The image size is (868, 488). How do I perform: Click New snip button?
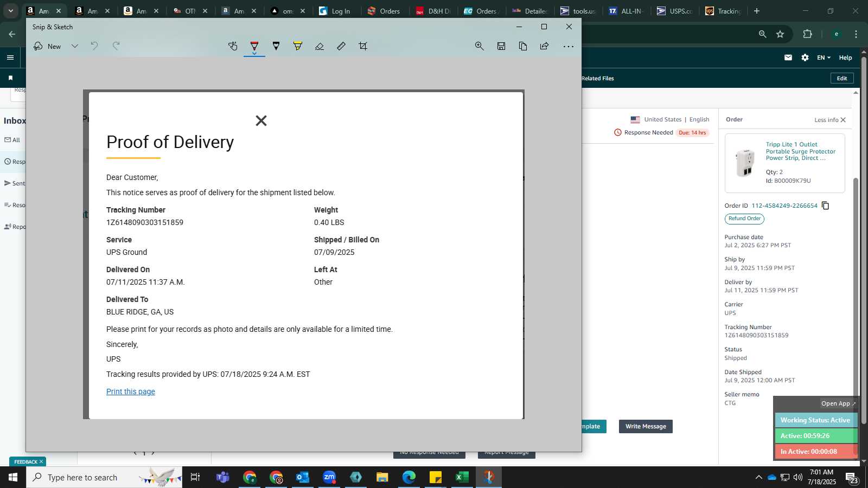pyautogui.click(x=47, y=46)
